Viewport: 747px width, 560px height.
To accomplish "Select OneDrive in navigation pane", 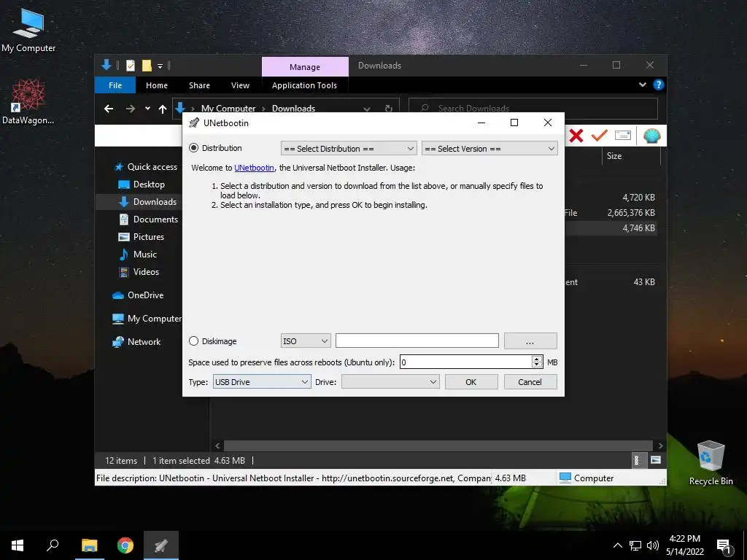I will pos(138,295).
